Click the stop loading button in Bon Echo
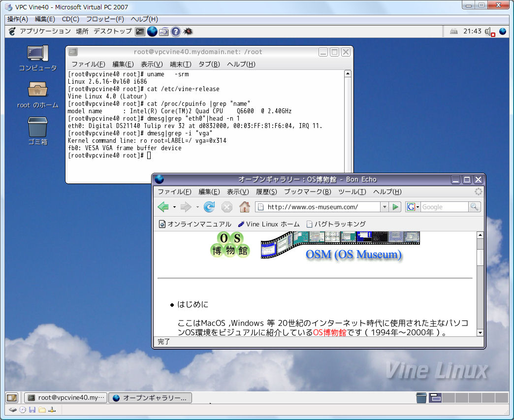The height and width of the screenshot is (420, 514). point(227,207)
